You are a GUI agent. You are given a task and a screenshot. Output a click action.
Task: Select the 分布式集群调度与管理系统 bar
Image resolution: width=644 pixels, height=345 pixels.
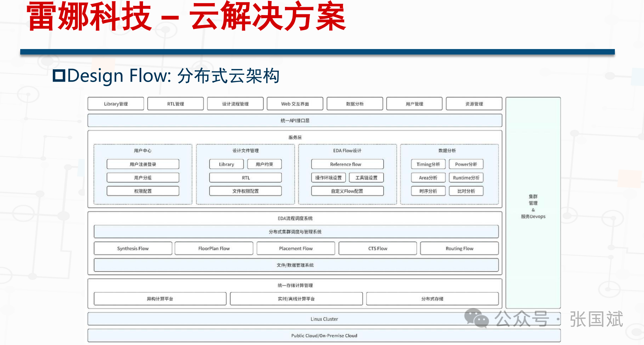coord(296,231)
